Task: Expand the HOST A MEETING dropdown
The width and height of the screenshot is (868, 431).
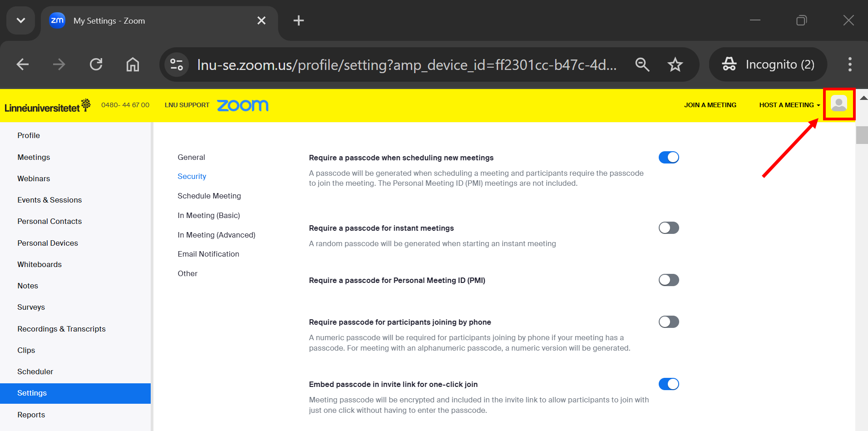Action: click(x=790, y=105)
